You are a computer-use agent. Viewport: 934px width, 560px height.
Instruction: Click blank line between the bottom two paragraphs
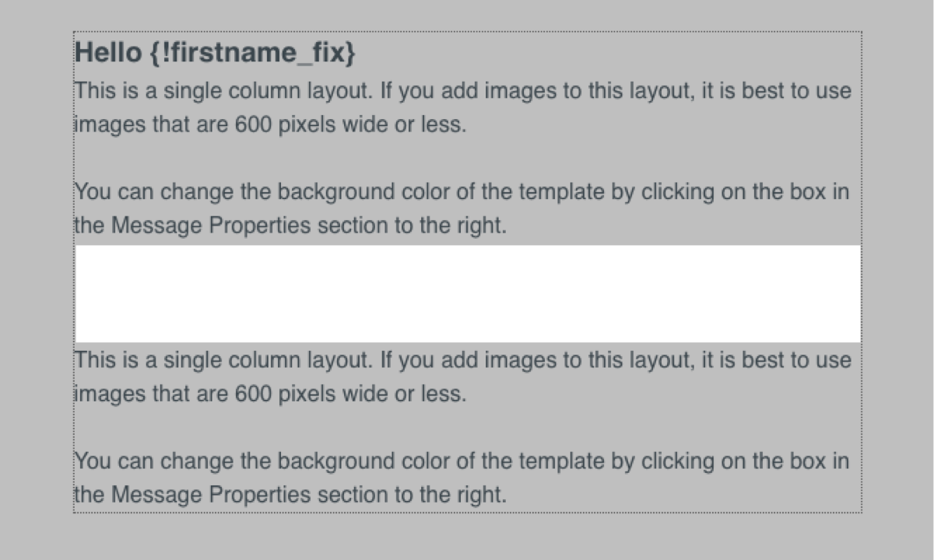pyautogui.click(x=468, y=428)
